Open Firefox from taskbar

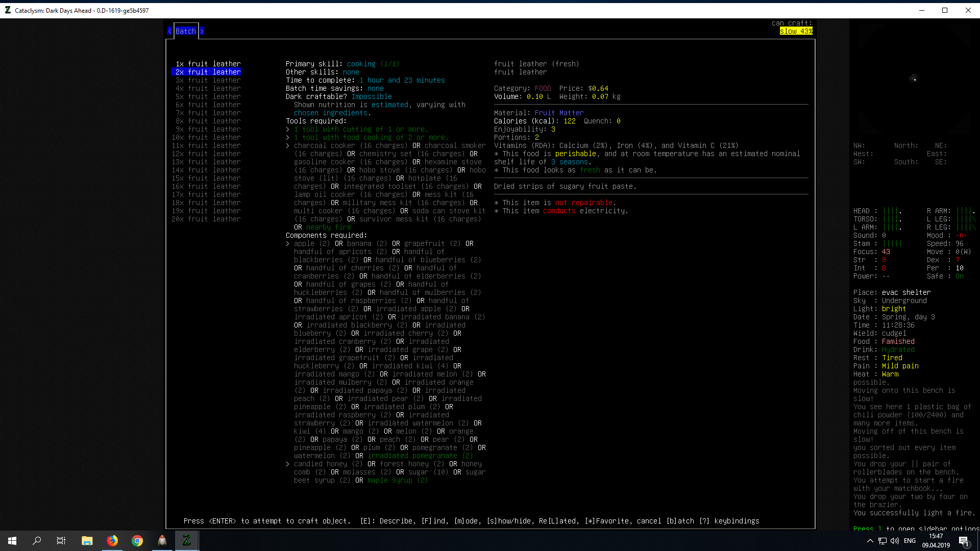pyautogui.click(x=112, y=541)
